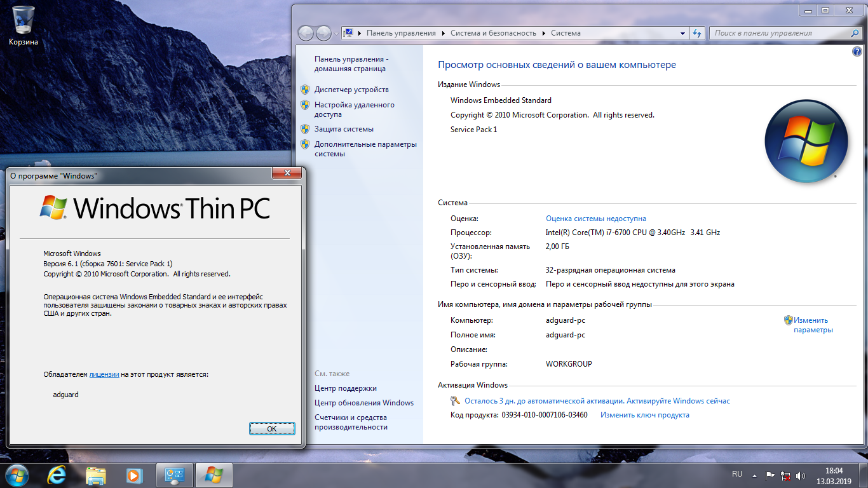Click Изменить параметры link

813,325
